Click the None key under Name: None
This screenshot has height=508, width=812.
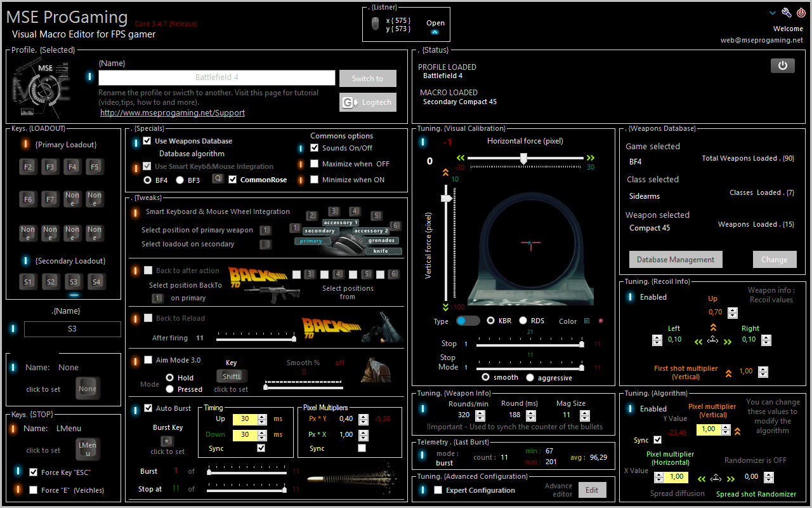pyautogui.click(x=88, y=389)
